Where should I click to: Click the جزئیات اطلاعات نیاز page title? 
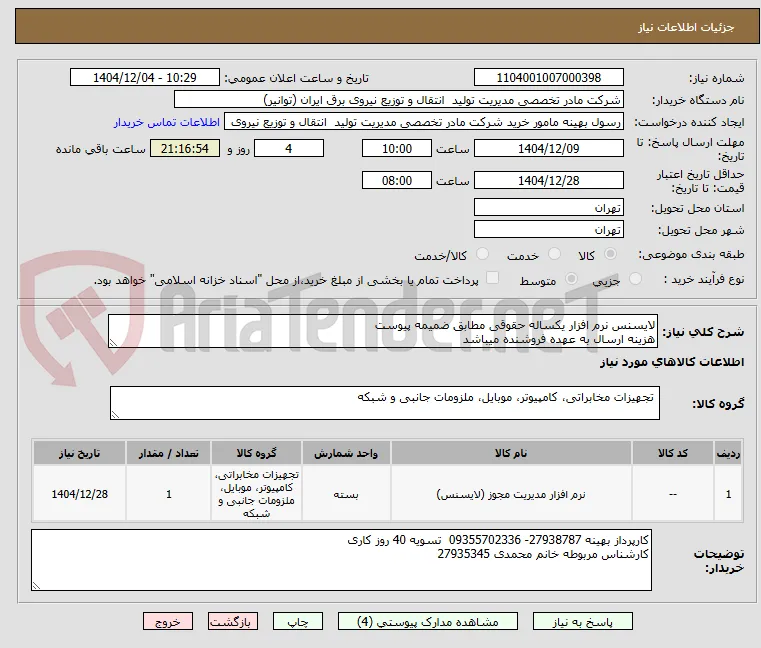click(x=686, y=27)
